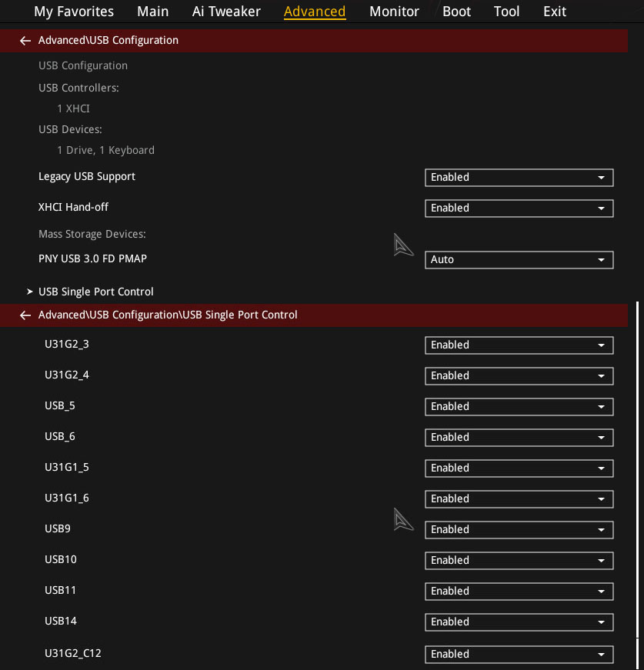Open USB9 port dropdown
This screenshot has width=644, height=670.
pyautogui.click(x=519, y=530)
